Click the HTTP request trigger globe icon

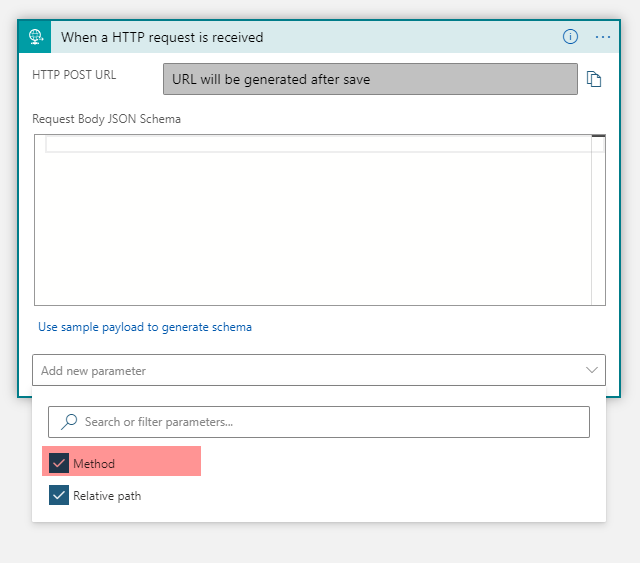[35, 37]
